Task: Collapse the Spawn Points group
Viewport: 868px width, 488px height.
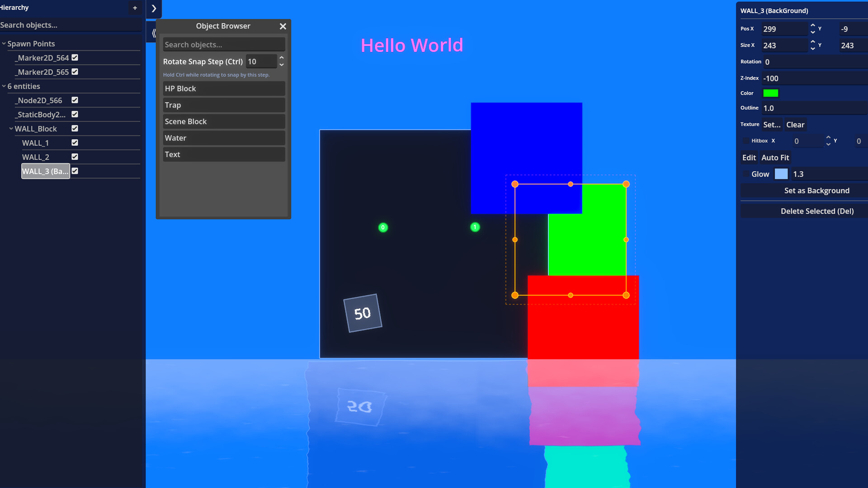Action: pos(4,43)
